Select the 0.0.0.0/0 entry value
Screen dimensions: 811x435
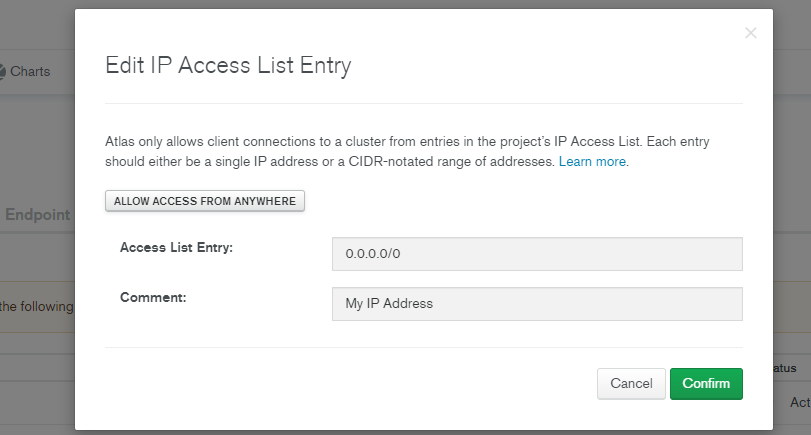click(373, 254)
